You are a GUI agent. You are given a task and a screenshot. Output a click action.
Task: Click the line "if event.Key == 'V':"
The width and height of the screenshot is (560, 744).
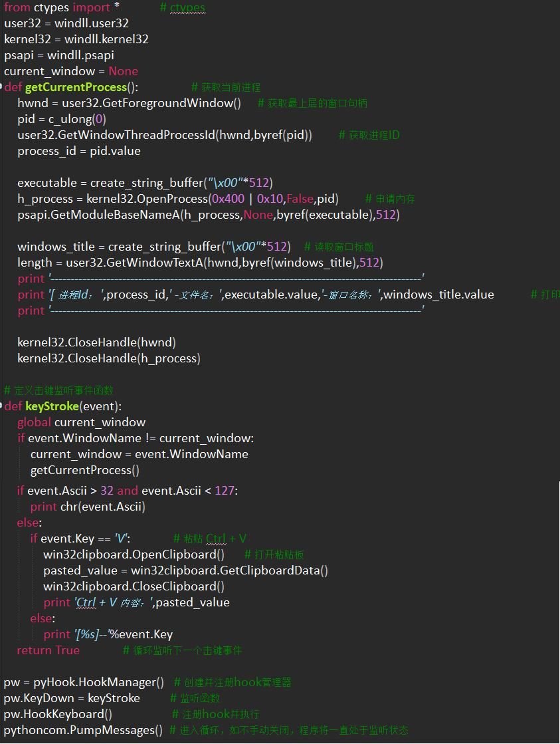(x=80, y=539)
